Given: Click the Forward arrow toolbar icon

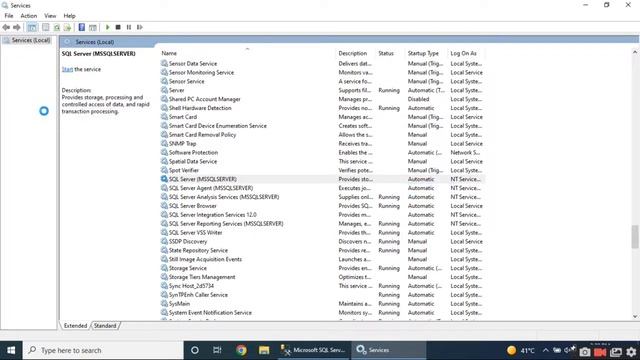Looking at the screenshot, I should [x=17, y=27].
